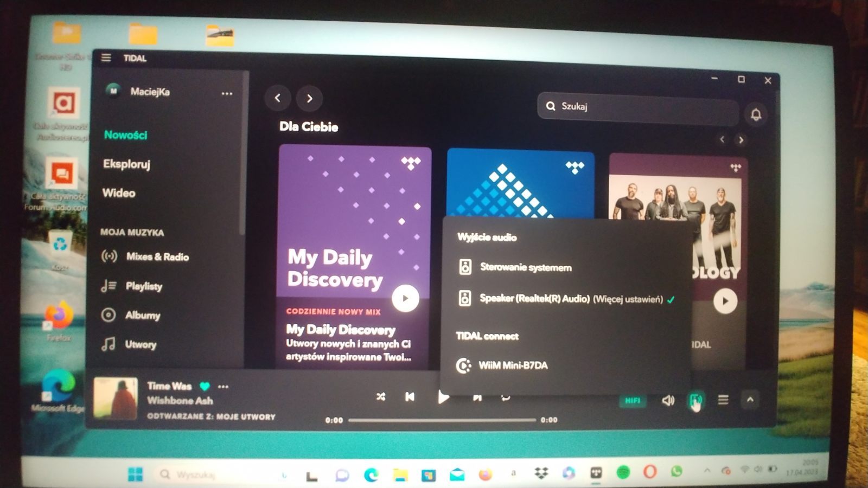Click Time Was album cover thumbnail
The image size is (868, 488).
(x=116, y=399)
